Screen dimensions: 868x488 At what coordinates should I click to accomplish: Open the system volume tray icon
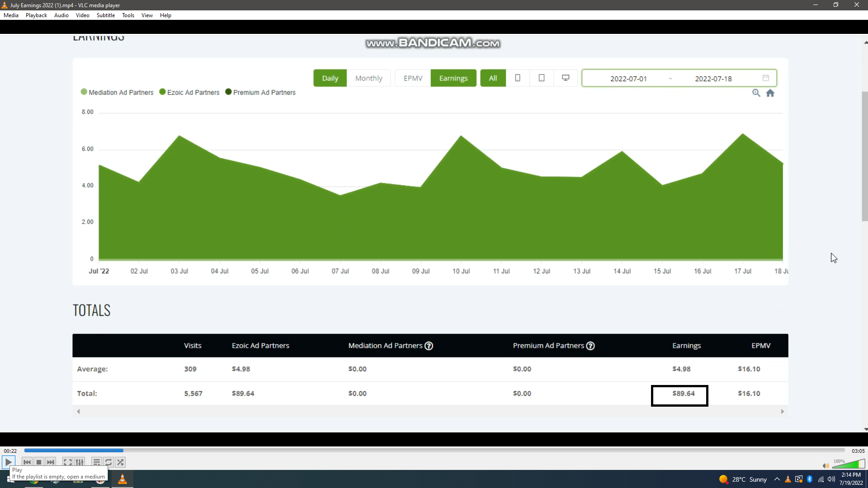[x=831, y=479]
